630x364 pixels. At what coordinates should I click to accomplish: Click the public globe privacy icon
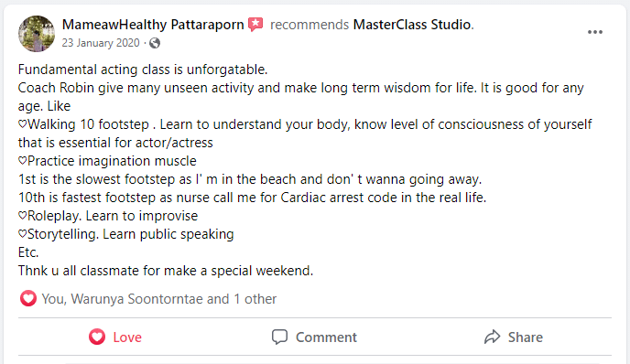tap(155, 43)
